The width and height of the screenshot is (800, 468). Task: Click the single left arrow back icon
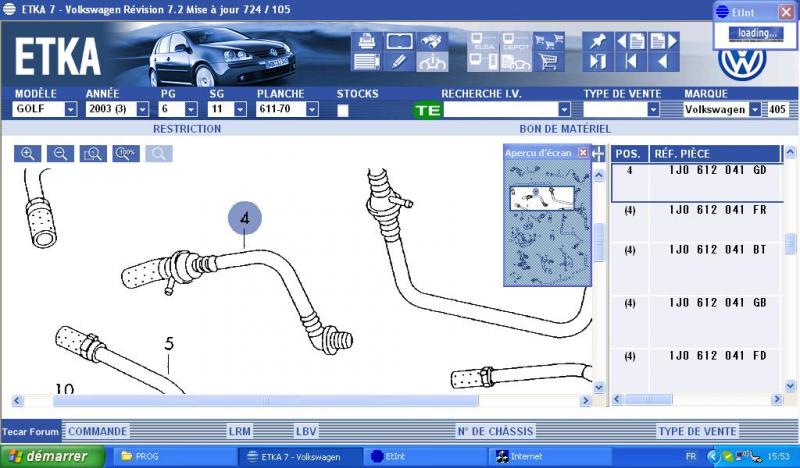663,62
